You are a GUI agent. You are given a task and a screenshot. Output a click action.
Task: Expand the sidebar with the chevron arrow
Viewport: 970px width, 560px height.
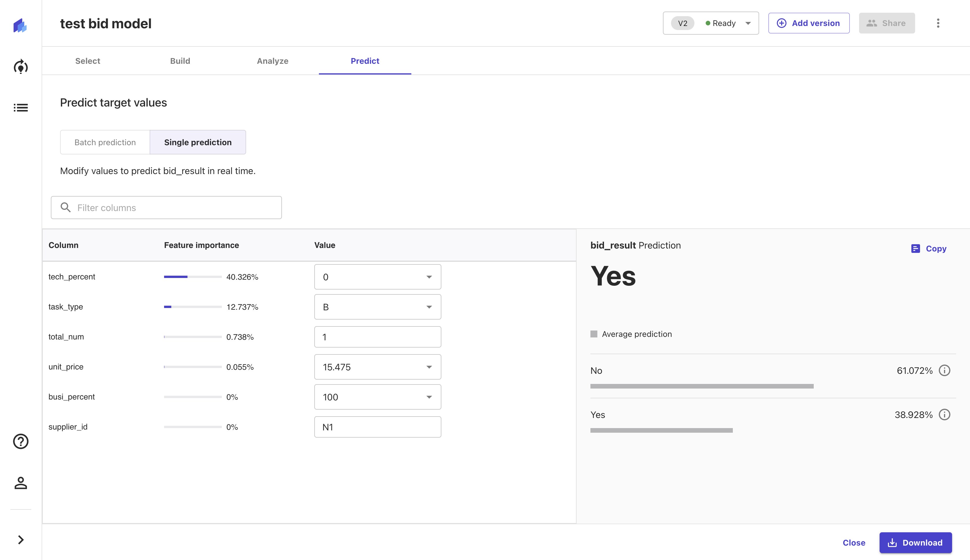point(21,540)
